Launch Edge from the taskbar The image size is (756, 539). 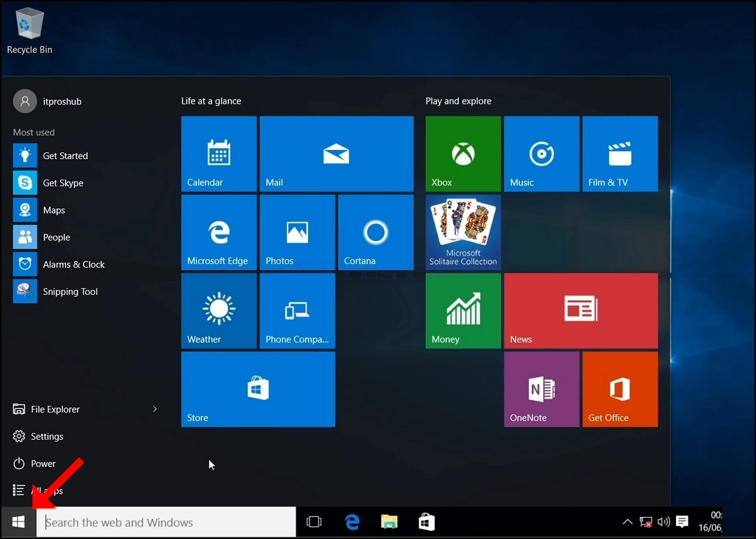(x=352, y=522)
